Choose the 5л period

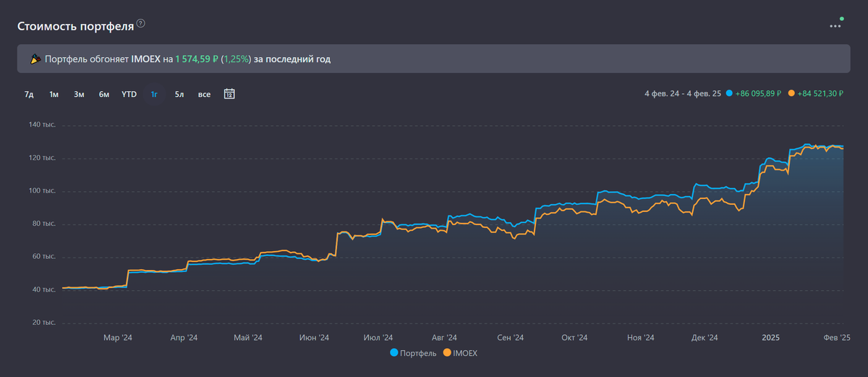179,94
